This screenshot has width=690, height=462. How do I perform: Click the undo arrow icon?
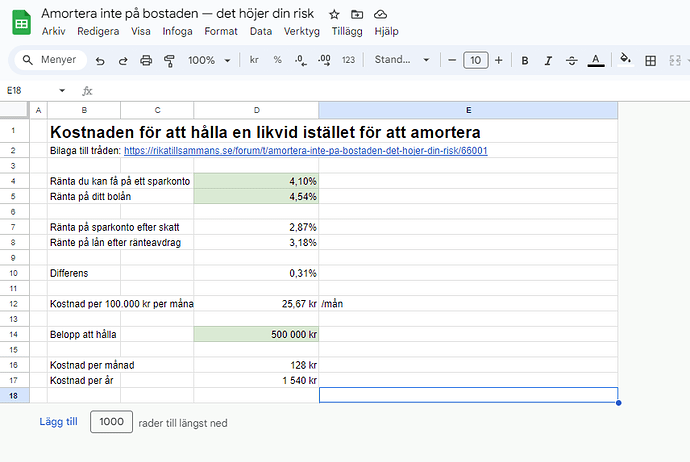[x=101, y=61]
